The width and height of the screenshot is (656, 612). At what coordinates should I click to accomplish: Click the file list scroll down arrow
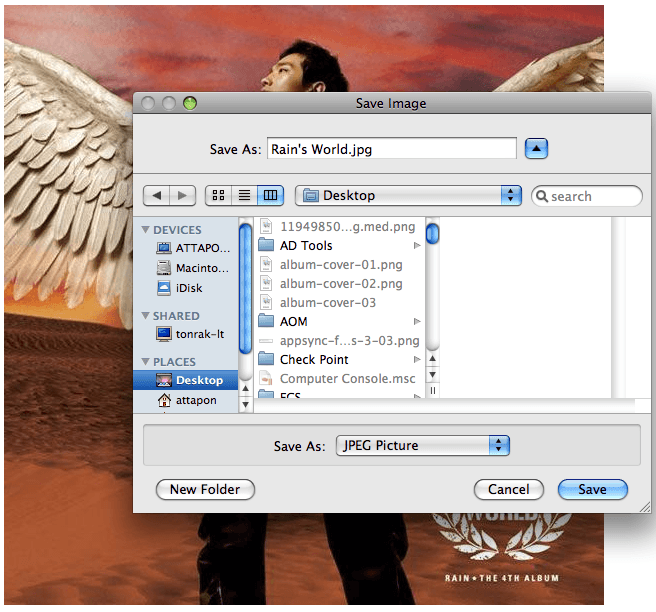tap(433, 374)
